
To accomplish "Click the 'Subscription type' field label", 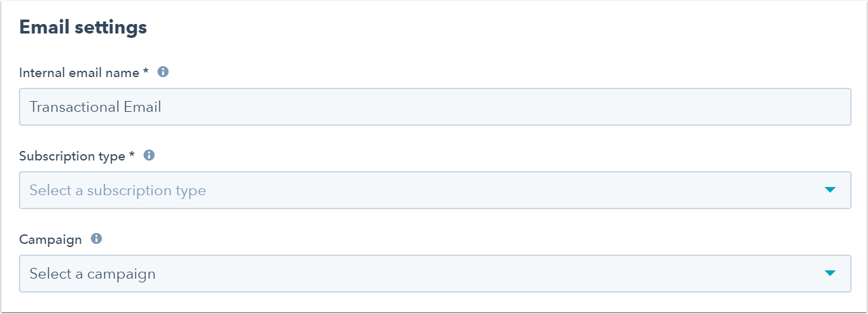I will click(73, 156).
